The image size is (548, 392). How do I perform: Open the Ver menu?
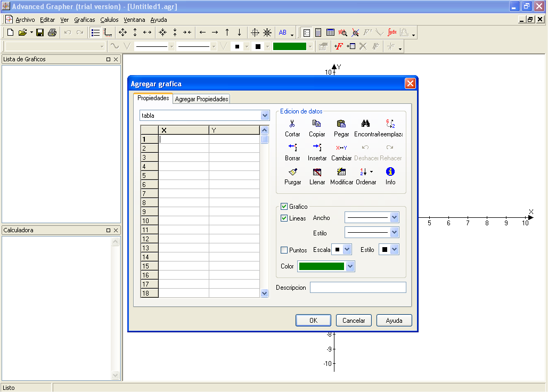(x=64, y=20)
